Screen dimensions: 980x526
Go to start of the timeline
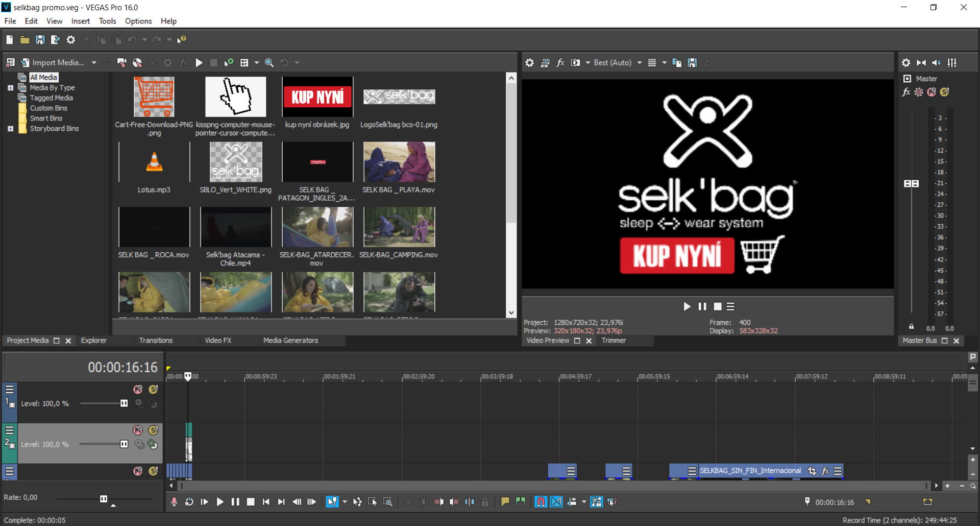click(x=266, y=502)
